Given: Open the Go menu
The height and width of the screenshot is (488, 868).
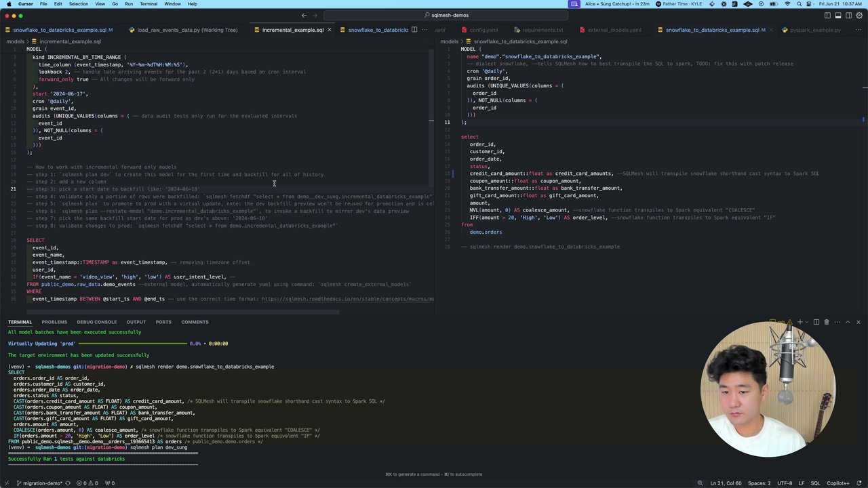Looking at the screenshot, I should [x=115, y=4].
